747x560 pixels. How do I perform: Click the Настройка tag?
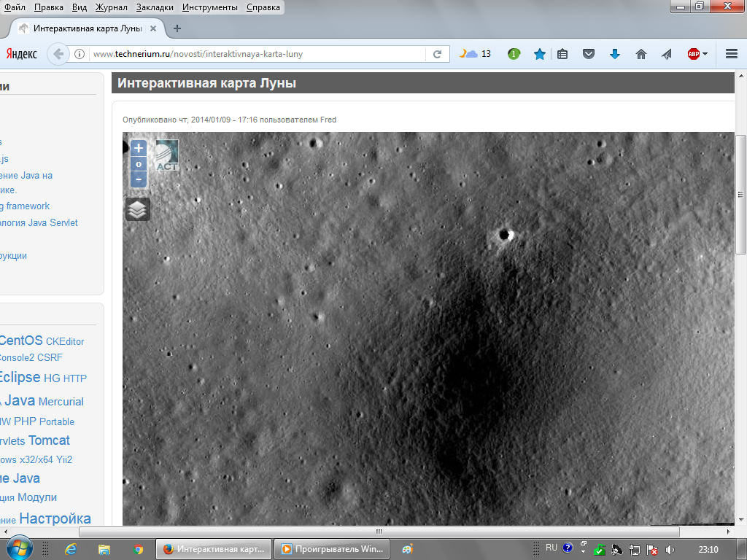coord(55,518)
